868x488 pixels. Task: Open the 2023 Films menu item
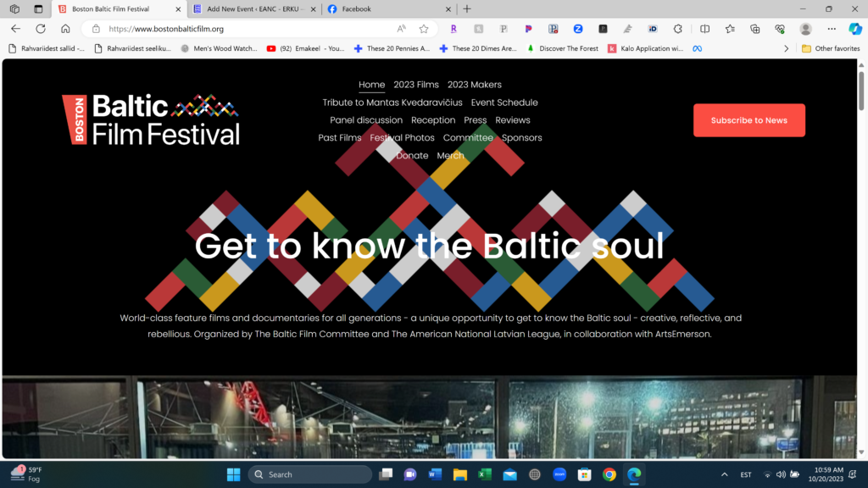[416, 85]
